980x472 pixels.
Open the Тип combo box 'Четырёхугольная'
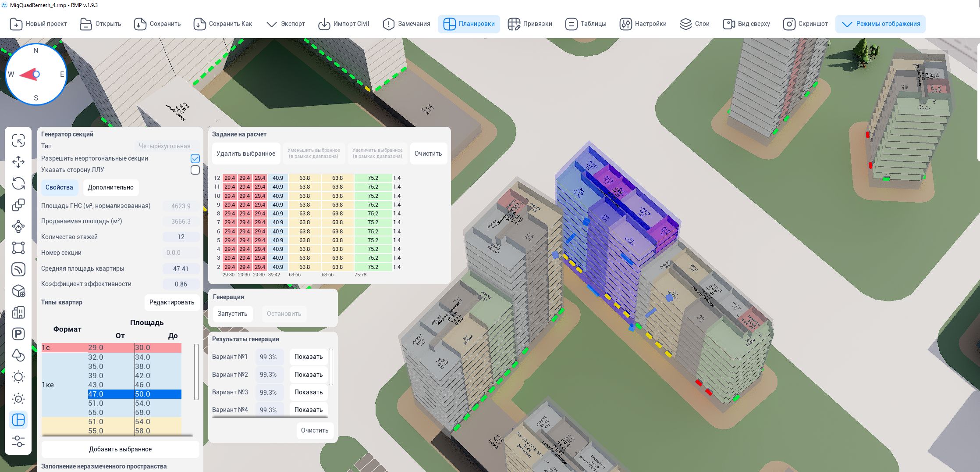[x=165, y=146]
